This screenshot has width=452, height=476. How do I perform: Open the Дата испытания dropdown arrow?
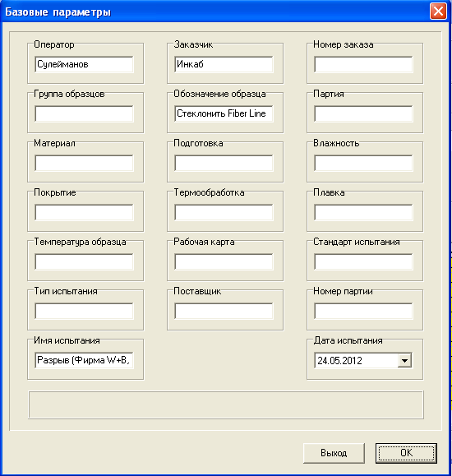[x=404, y=361]
